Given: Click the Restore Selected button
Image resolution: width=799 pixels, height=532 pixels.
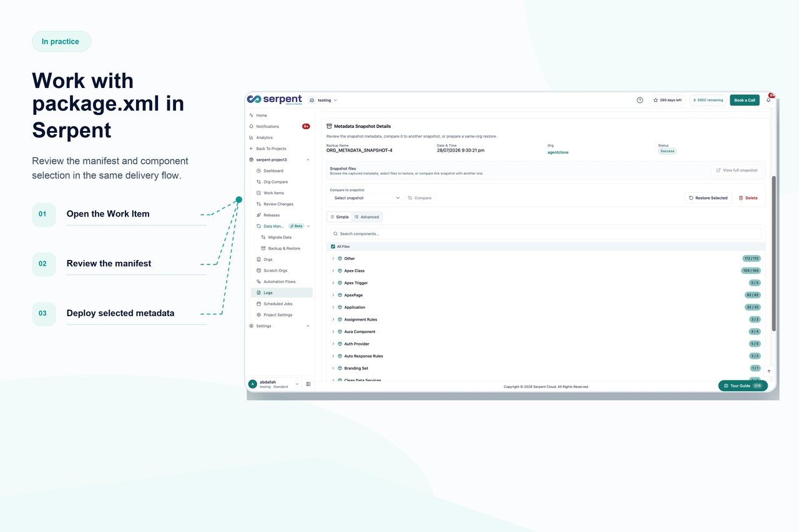Looking at the screenshot, I should point(708,198).
